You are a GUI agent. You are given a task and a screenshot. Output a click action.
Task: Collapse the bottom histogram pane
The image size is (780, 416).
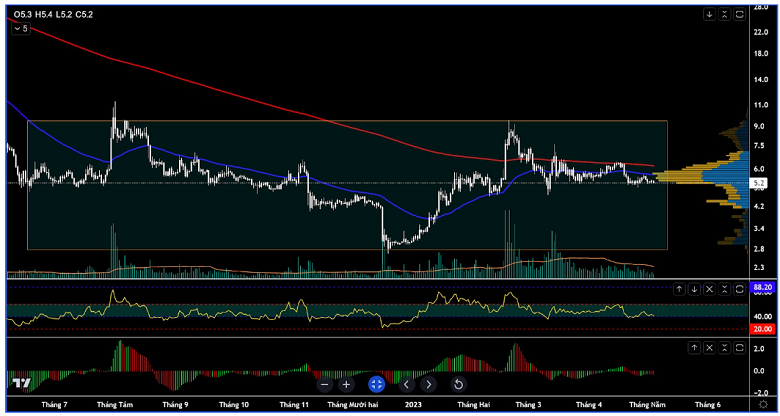point(725,347)
